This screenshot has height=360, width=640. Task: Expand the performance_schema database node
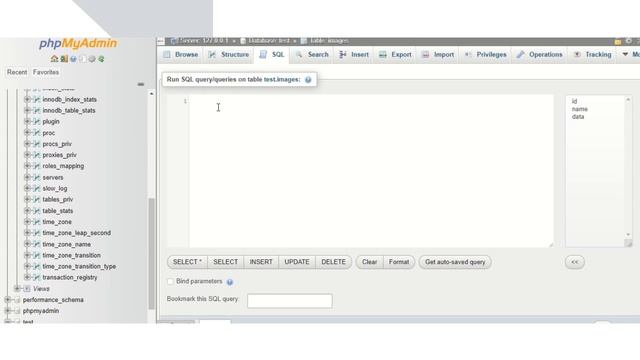coord(7,300)
